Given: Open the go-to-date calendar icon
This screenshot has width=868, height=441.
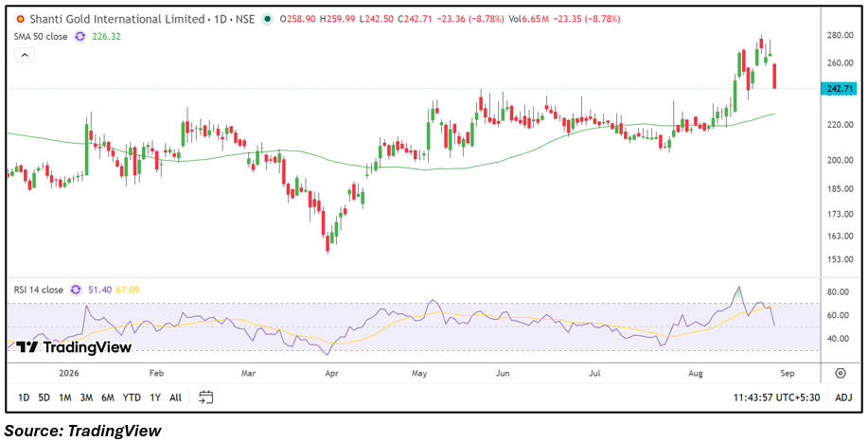Looking at the screenshot, I should tap(206, 397).
